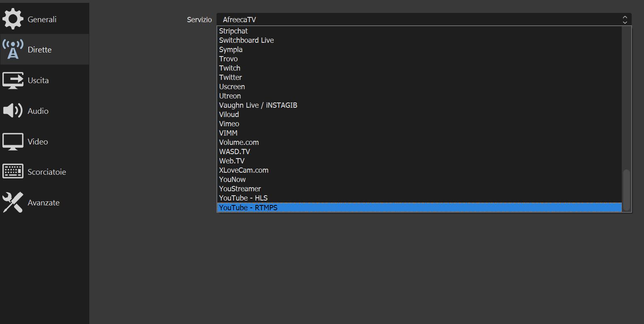Open the Avanzate tab
Screen dimensions: 644x324
point(44,203)
